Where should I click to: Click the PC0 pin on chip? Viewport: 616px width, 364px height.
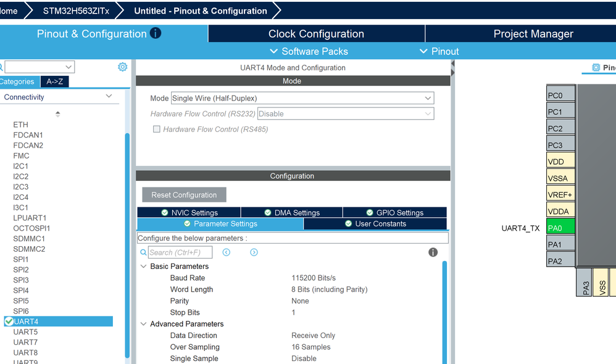point(560,94)
